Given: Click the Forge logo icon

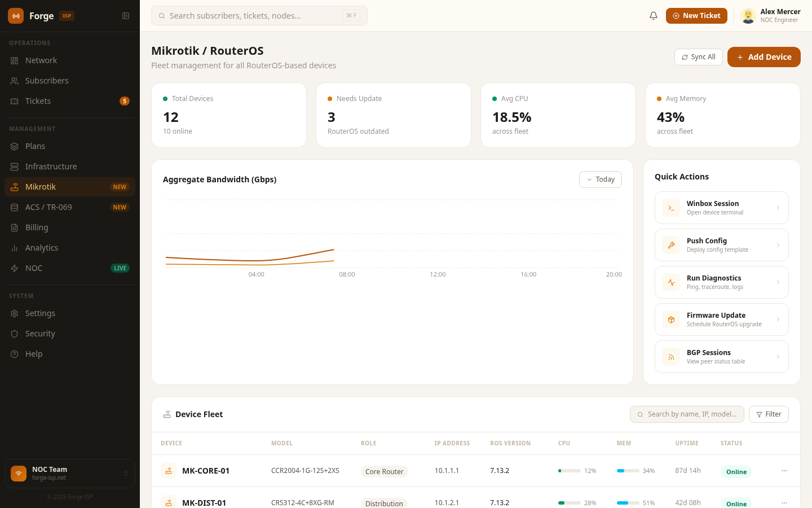Looking at the screenshot, I should 16,16.
